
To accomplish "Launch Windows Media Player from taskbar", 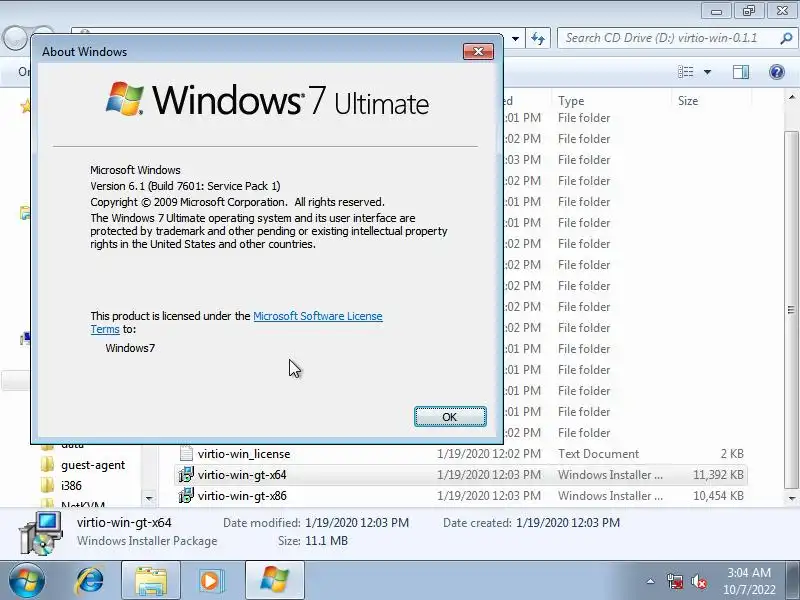I will click(x=210, y=580).
